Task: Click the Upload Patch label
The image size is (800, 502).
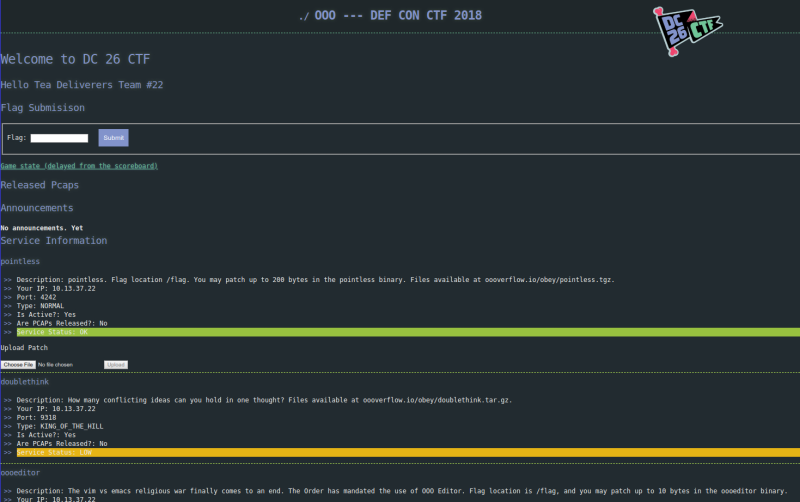Action: tap(24, 347)
